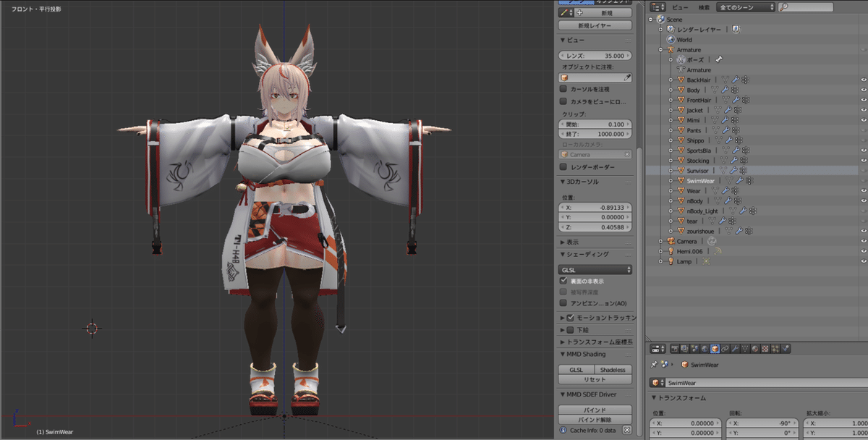Toggle visibility eye for Camera
The width and height of the screenshot is (868, 440).
pyautogui.click(x=864, y=241)
